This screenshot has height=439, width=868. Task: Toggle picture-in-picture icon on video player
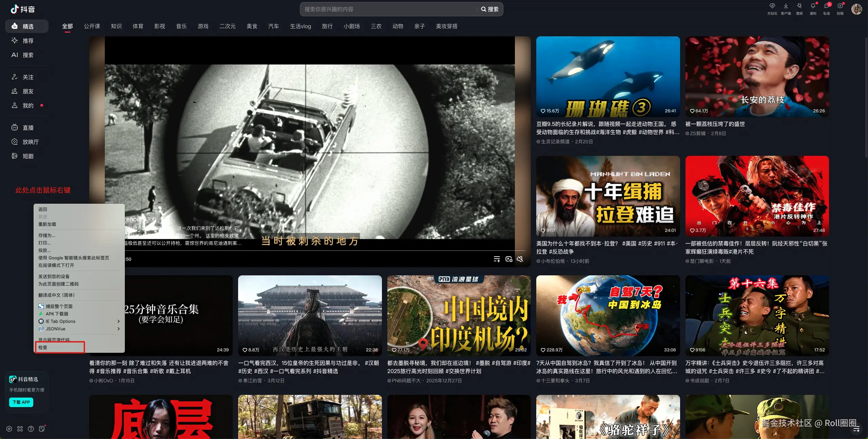pyautogui.click(x=508, y=259)
